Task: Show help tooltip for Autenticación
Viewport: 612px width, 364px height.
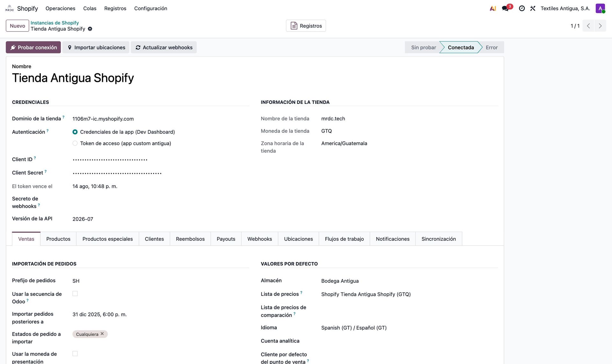Action: pyautogui.click(x=47, y=131)
